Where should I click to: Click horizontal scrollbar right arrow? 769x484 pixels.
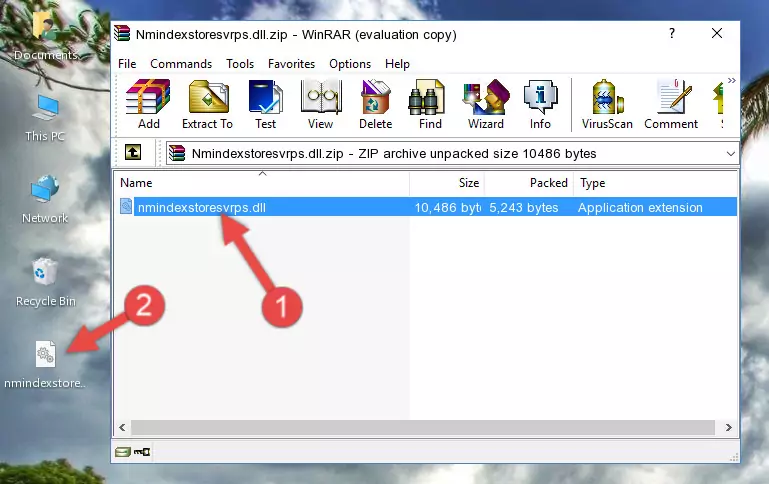pos(729,428)
